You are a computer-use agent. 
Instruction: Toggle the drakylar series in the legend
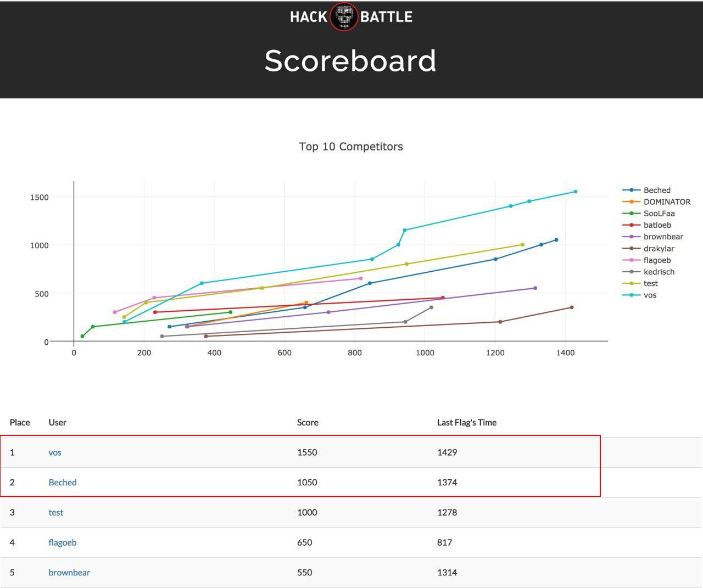coord(649,249)
